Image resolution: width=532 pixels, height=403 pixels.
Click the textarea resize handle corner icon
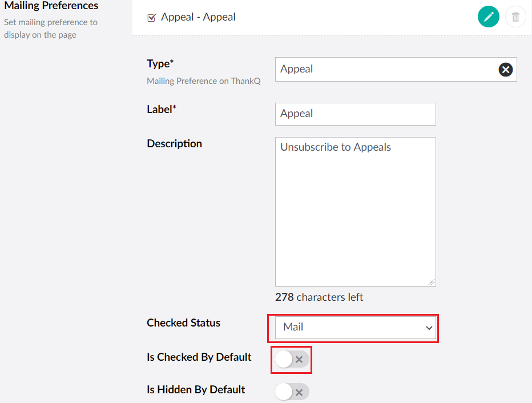coord(433,281)
